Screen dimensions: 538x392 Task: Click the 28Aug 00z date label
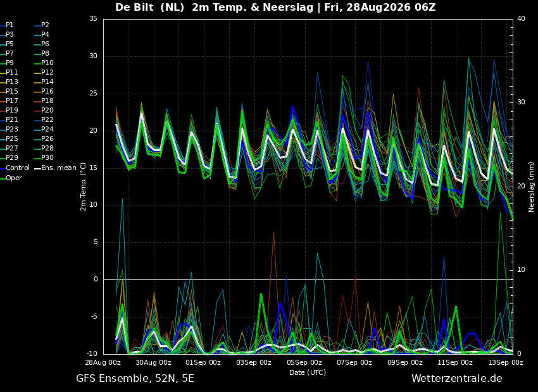(103, 362)
